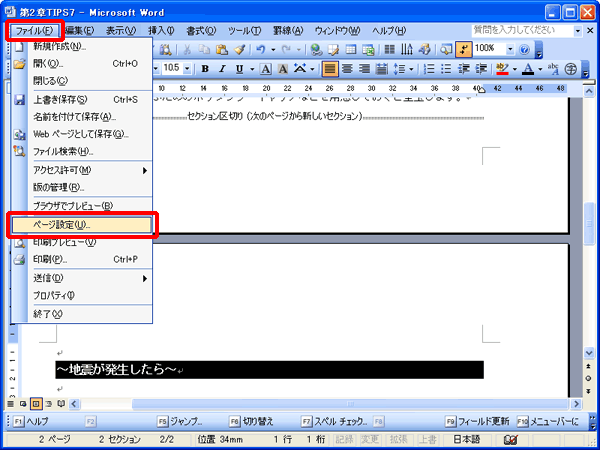The image size is (600, 450).
Task: Open the Tables and Borders toolbar icon
Action: (x=333, y=50)
